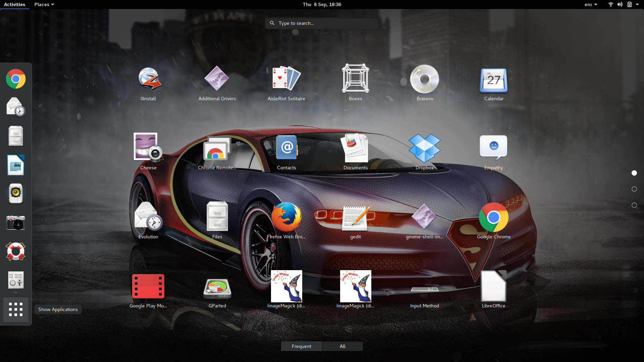The height and width of the screenshot is (362, 644).
Task: Go to the first app page indicator
Action: pyautogui.click(x=634, y=173)
